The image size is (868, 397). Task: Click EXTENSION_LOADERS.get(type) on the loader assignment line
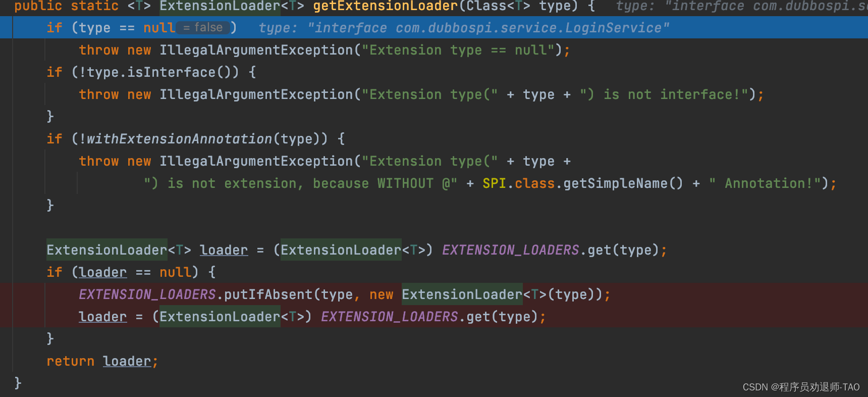(429, 317)
